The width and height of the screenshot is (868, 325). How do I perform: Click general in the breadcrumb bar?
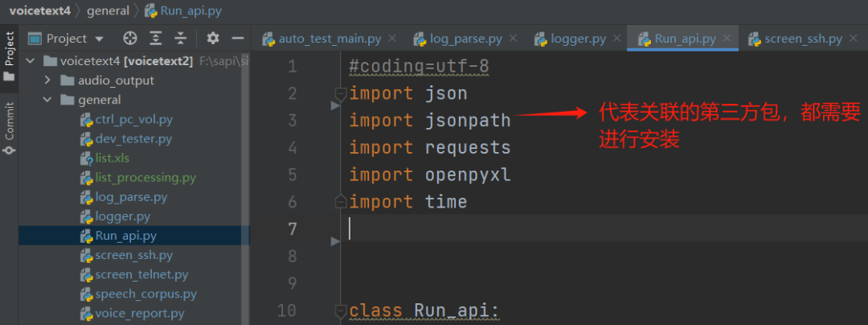click(108, 10)
